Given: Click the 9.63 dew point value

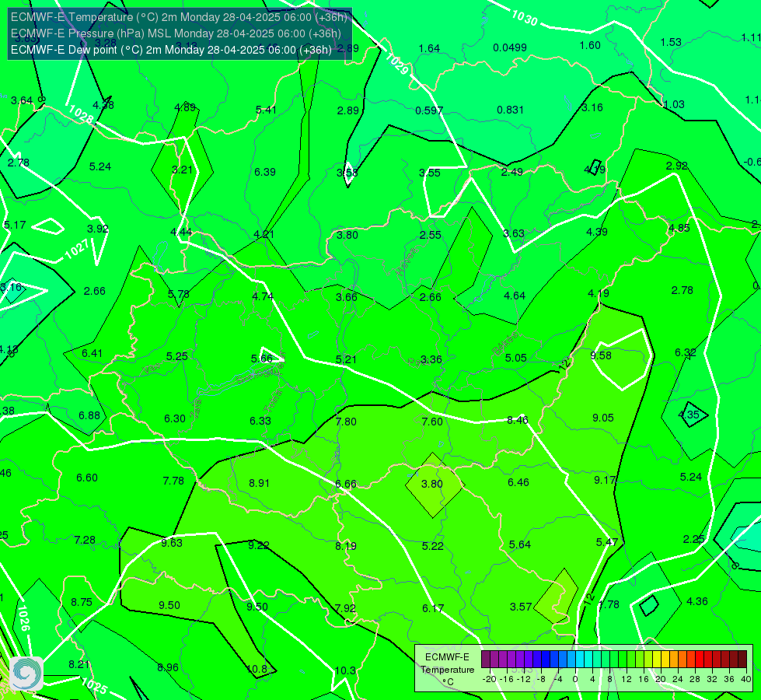Looking at the screenshot, I should (x=172, y=543).
